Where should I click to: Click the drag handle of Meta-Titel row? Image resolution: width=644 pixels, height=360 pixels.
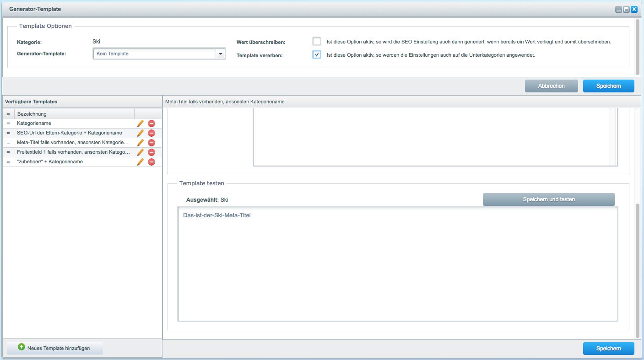click(8, 143)
